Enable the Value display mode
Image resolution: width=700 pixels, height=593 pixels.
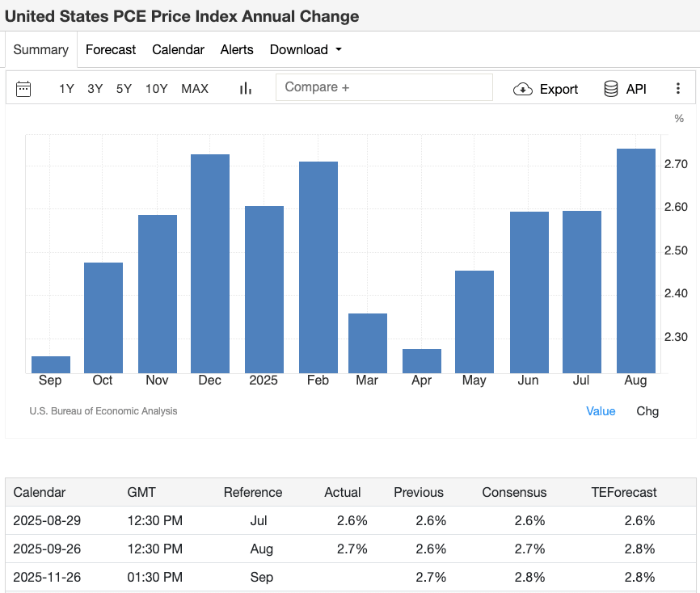pos(601,411)
